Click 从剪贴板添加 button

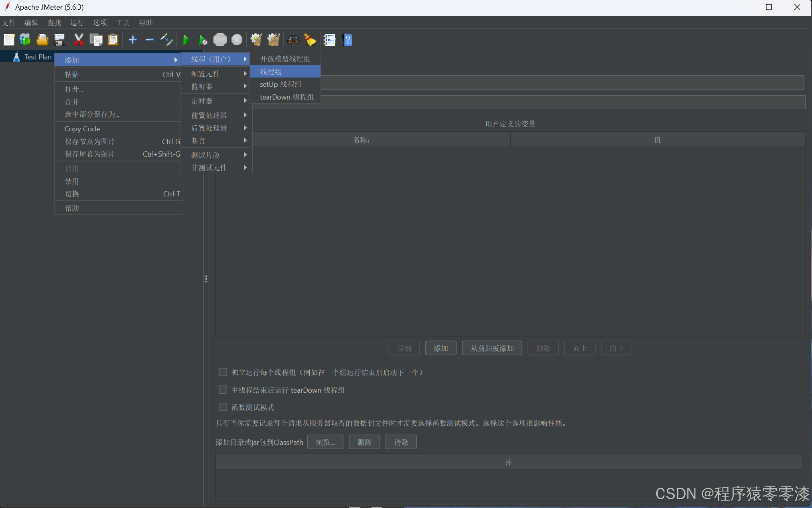(x=492, y=348)
